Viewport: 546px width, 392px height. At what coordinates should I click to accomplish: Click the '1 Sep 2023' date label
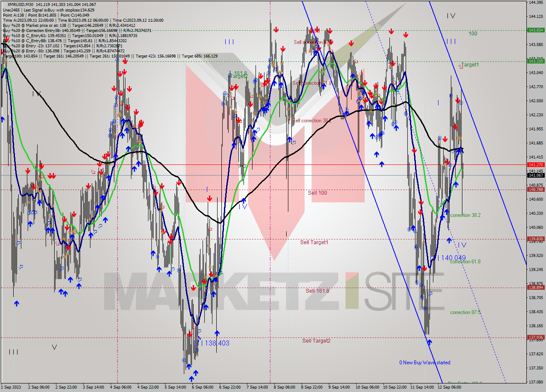pos(11,387)
